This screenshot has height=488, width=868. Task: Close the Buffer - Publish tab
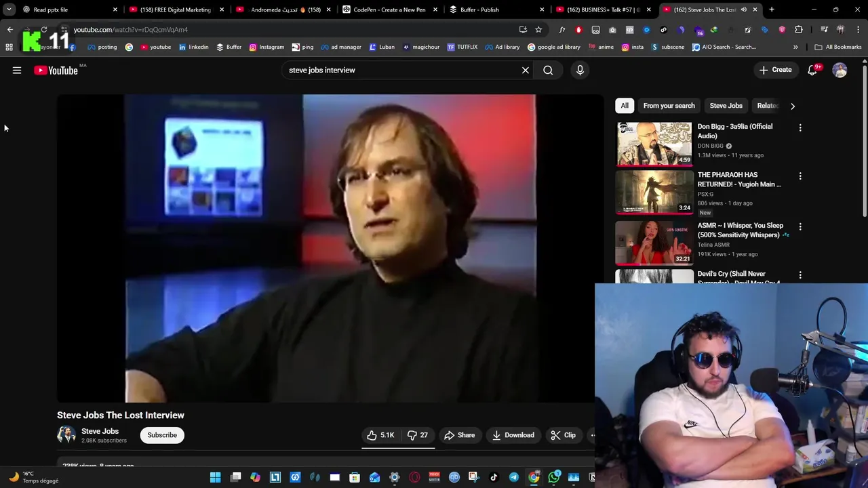(542, 9)
